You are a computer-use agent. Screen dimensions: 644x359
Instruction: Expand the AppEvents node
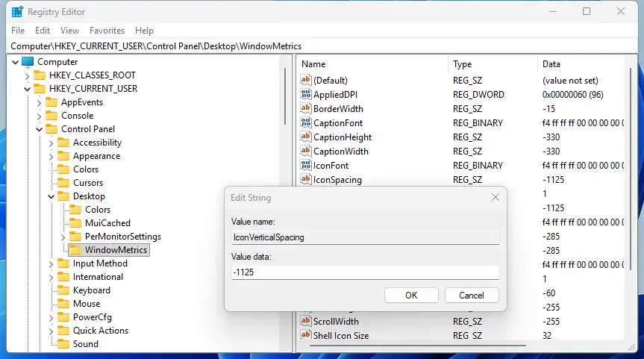[39, 103]
